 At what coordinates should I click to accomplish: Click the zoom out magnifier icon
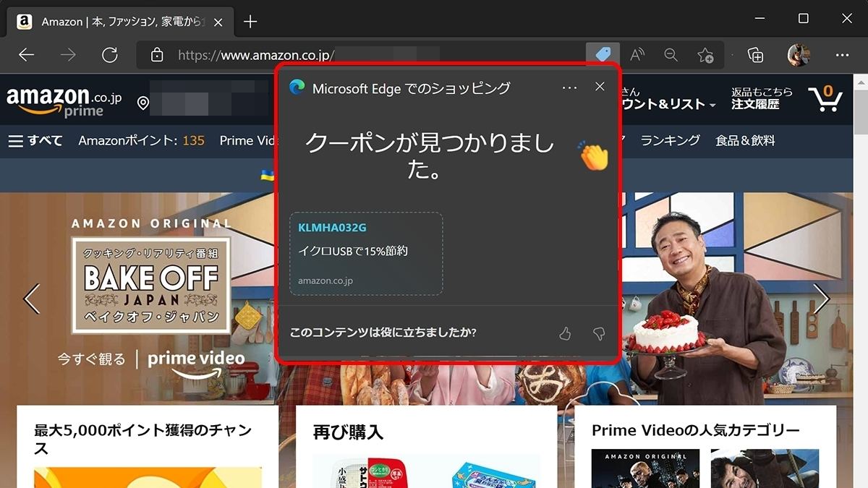pos(671,55)
